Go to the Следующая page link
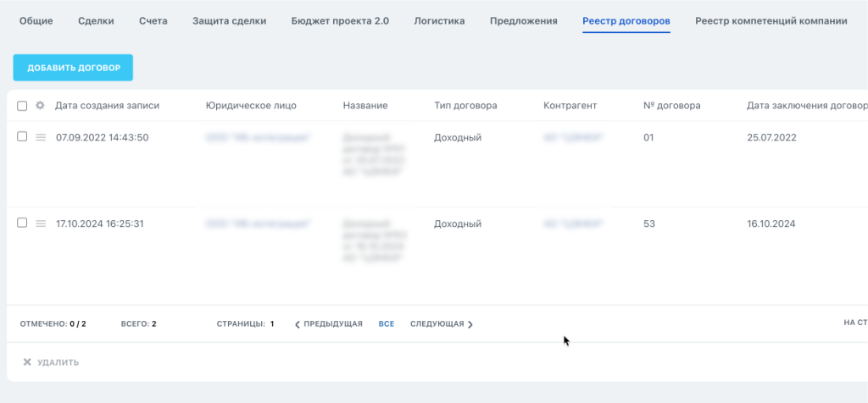The height and width of the screenshot is (403, 868). pyautogui.click(x=437, y=324)
